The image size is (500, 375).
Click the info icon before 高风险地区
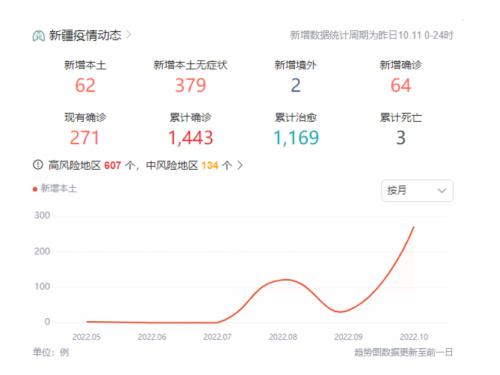[x=38, y=165]
